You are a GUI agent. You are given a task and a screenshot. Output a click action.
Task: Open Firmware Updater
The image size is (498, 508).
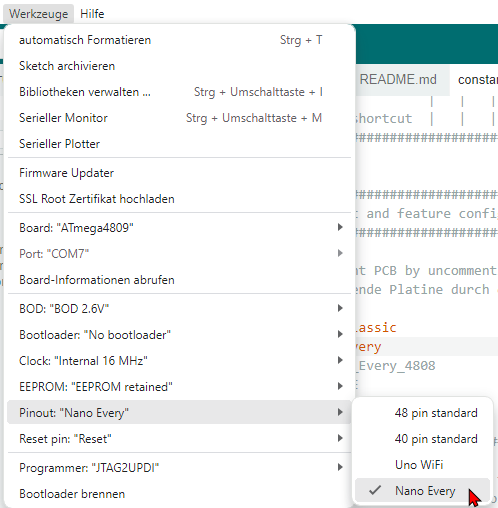[x=179, y=173]
